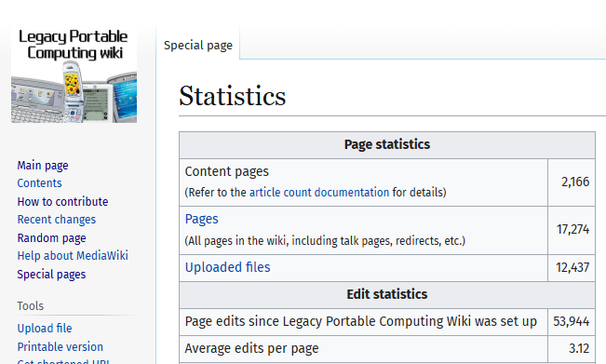Select the average edits value 3.12
606x364 pixels.
[579, 348]
